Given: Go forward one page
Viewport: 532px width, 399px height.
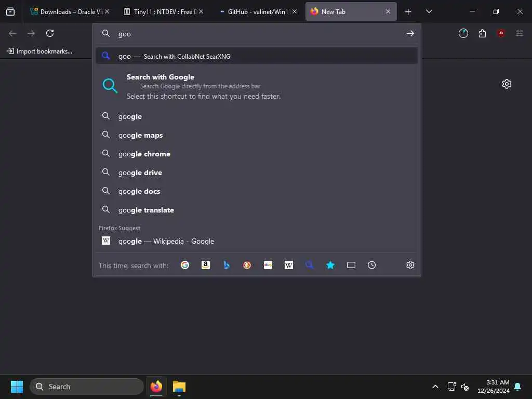Looking at the screenshot, I should (31, 33).
